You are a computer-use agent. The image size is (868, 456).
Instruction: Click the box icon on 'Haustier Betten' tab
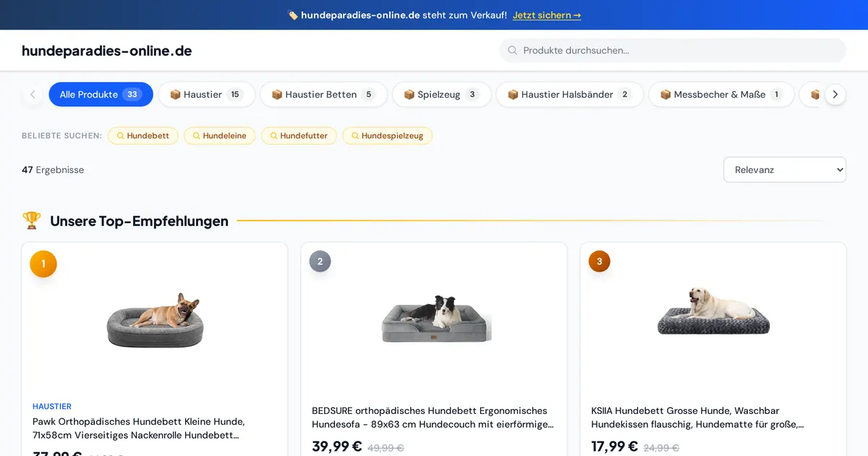pos(277,94)
